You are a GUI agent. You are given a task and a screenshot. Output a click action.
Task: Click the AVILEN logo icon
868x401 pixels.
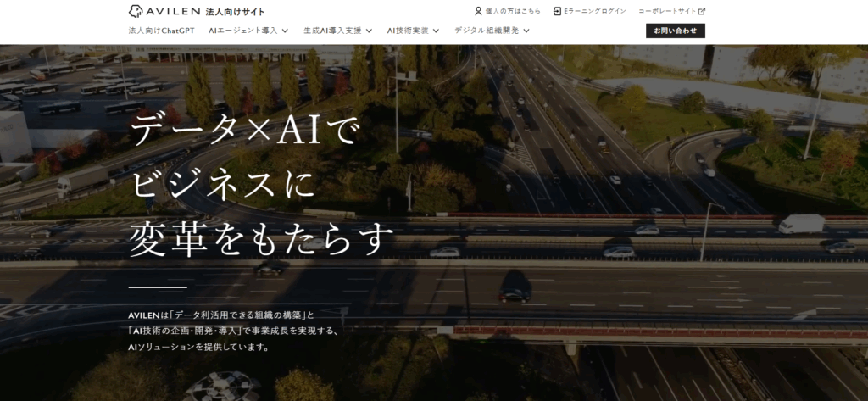(136, 11)
